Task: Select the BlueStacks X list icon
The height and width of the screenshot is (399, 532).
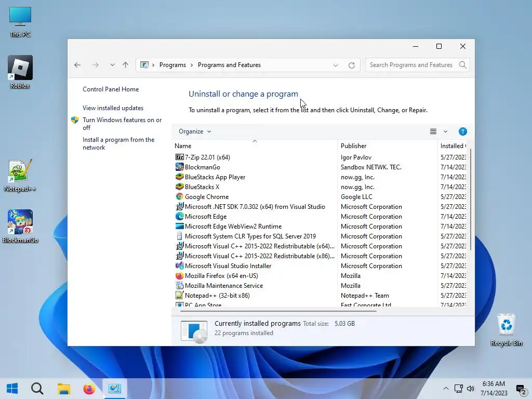Action: coord(179,187)
